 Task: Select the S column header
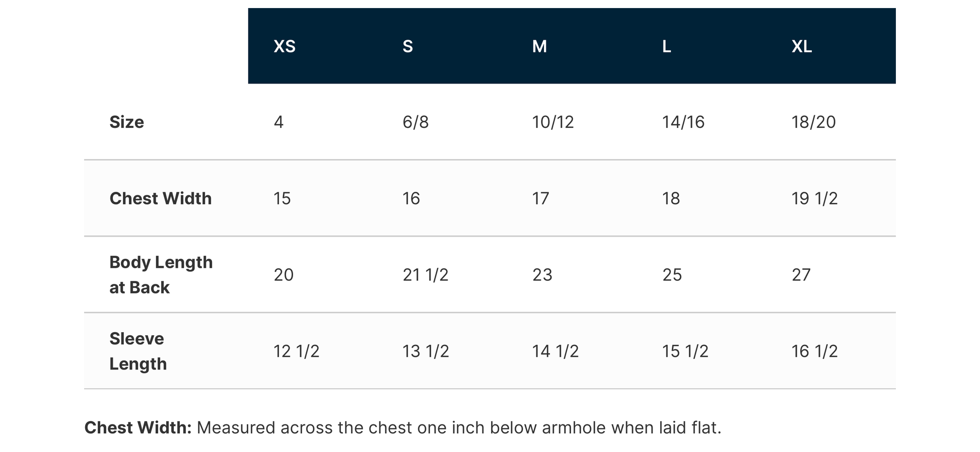pos(408,46)
